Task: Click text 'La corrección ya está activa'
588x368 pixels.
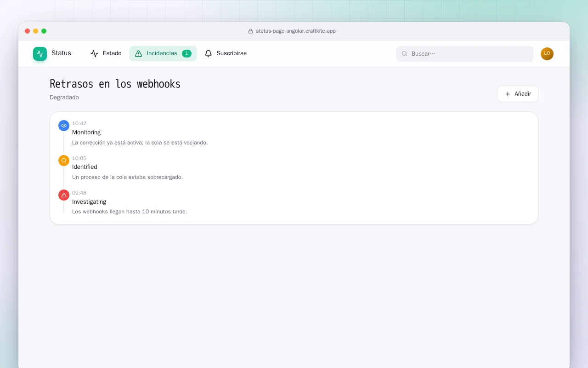Action: click(107, 143)
